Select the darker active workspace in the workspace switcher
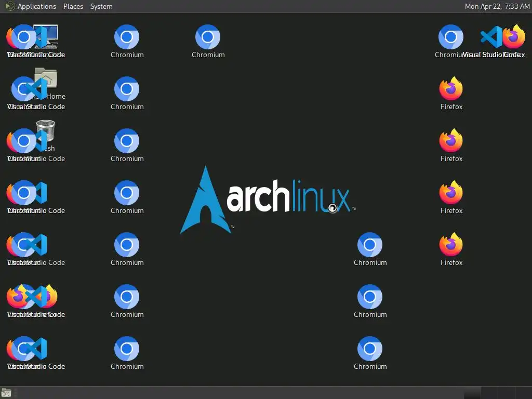This screenshot has width=532, height=399. point(472,393)
